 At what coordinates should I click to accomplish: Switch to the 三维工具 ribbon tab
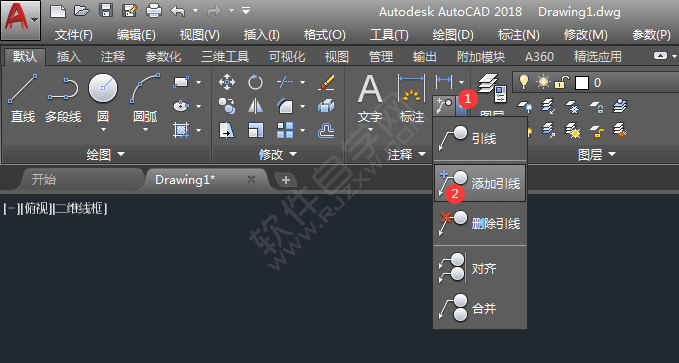pos(225,57)
